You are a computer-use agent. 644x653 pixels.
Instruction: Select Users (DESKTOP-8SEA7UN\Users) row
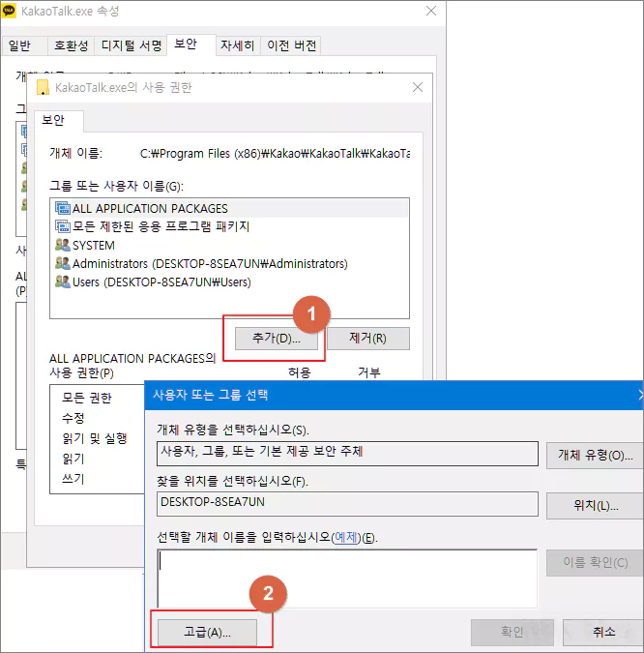click(229, 282)
